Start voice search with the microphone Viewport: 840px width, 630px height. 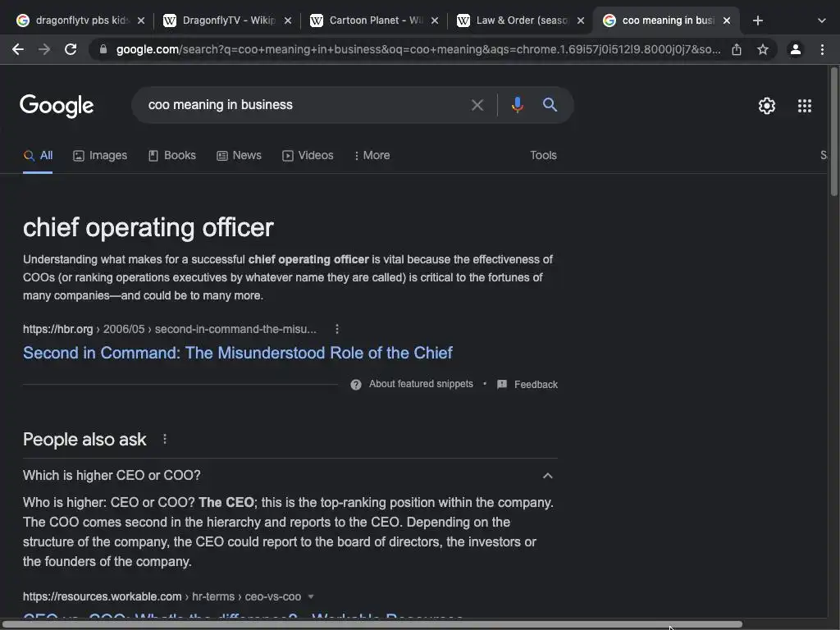point(517,104)
